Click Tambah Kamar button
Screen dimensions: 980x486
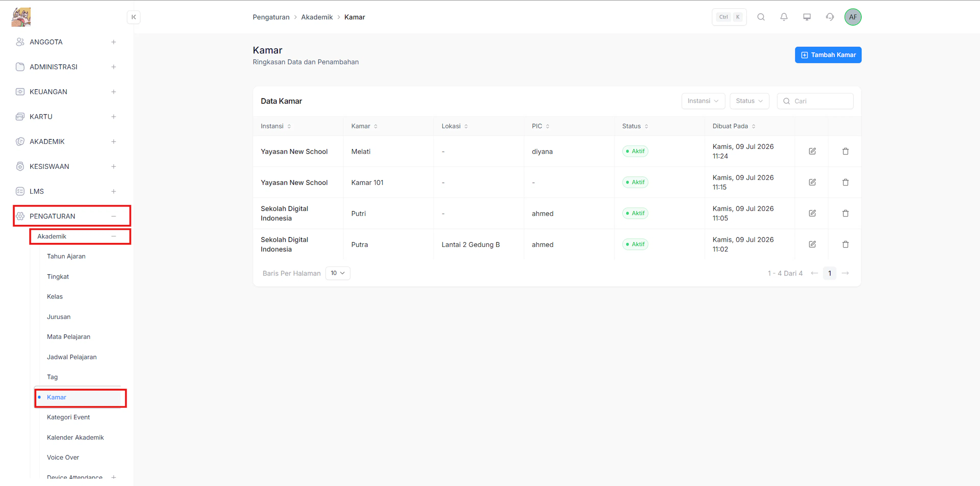click(x=828, y=55)
